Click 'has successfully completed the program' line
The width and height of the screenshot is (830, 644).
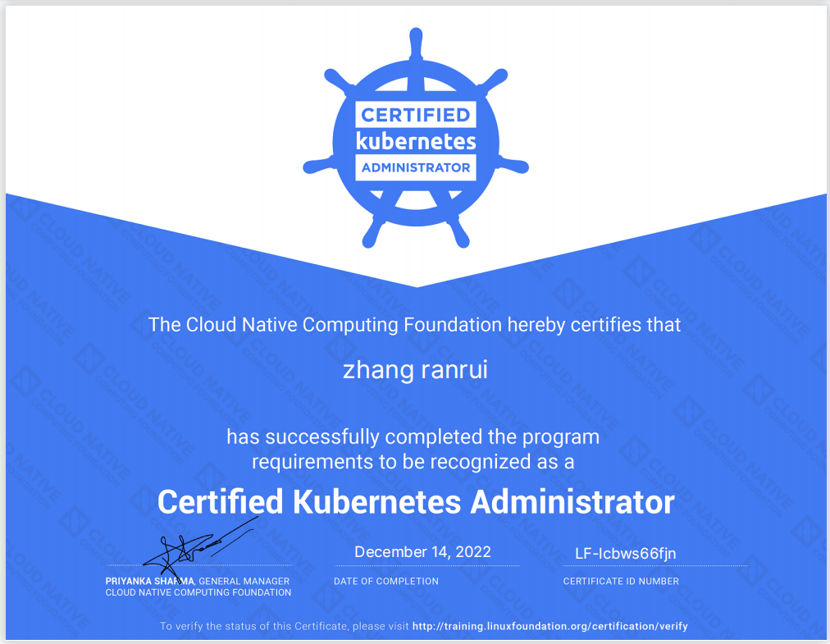pos(413,437)
